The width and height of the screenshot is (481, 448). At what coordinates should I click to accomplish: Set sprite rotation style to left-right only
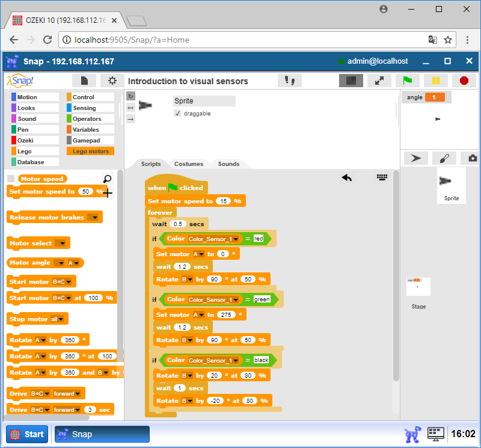[130, 108]
